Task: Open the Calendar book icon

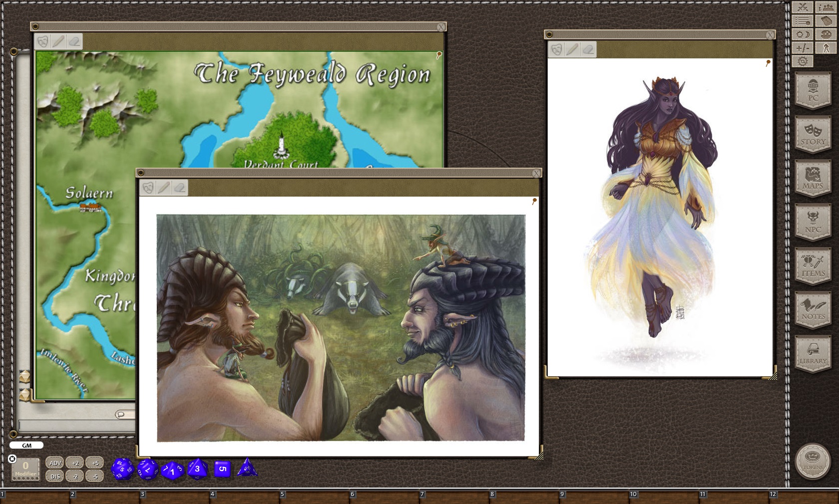Action: pos(825,21)
